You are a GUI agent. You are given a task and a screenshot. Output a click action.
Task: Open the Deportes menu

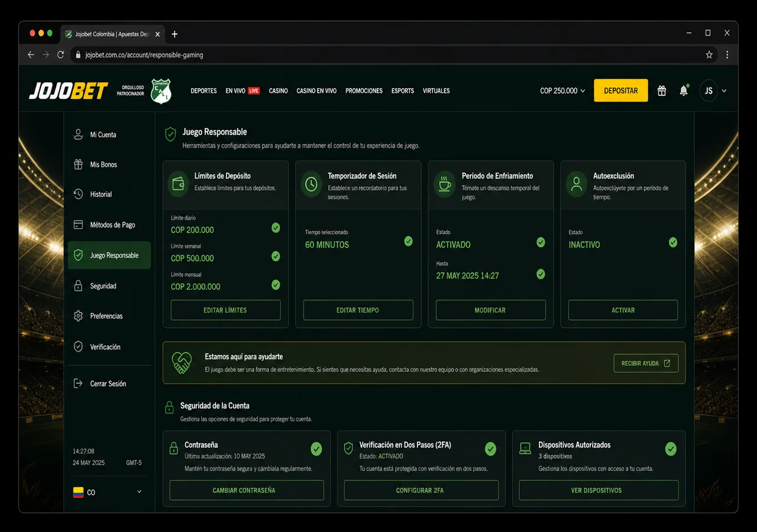pyautogui.click(x=203, y=91)
